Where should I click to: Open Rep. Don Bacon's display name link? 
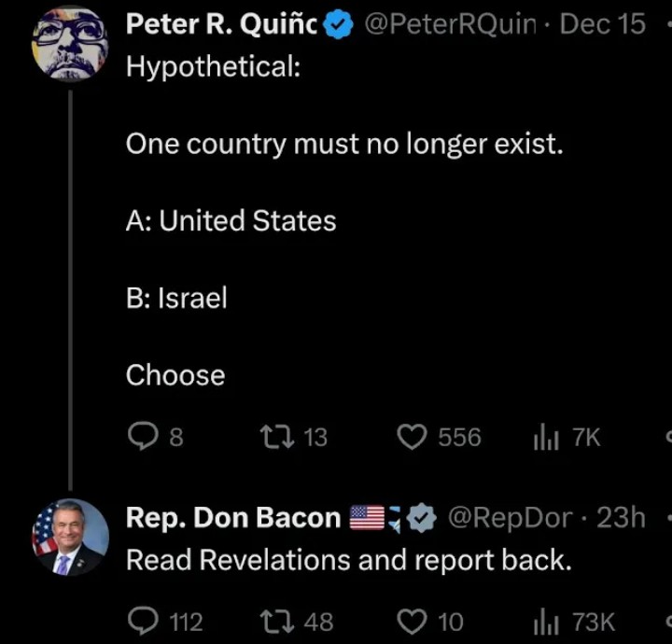tap(233, 517)
